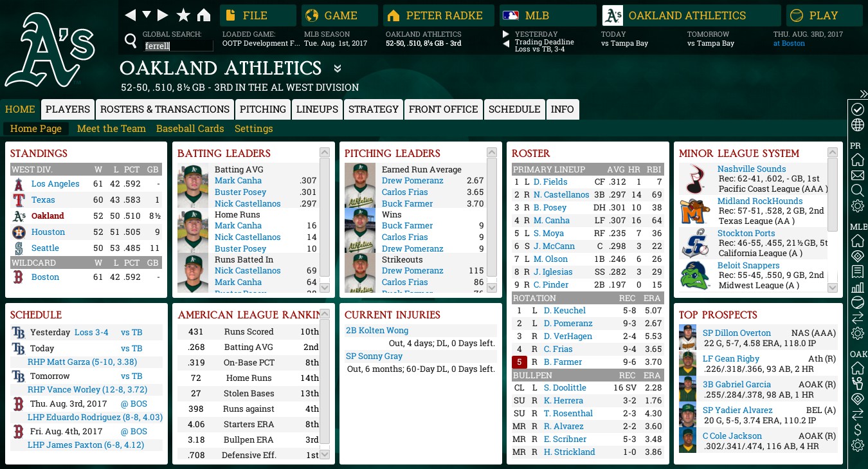The width and height of the screenshot is (868, 469).
Task: Click the MLB section diamond field icon
Action: tap(857, 256)
